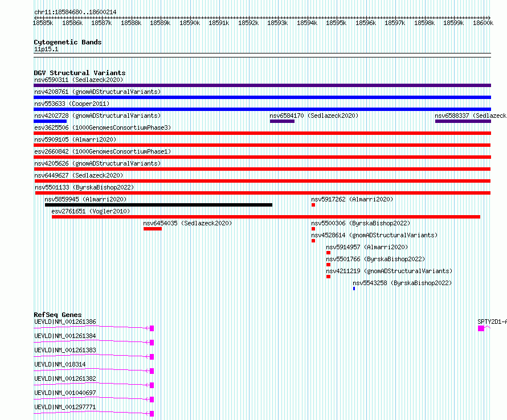Click the UEVLD NM_001261386 exon box
The height and width of the screenshot is (420, 507).
(152, 328)
